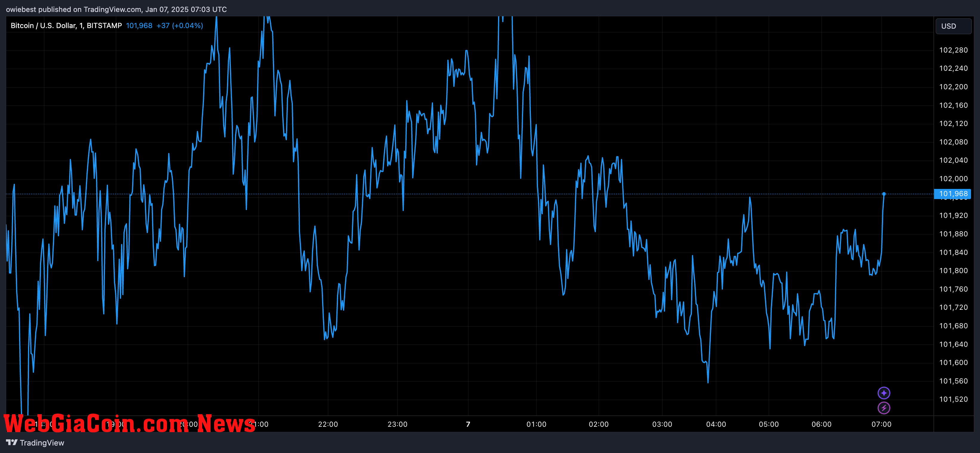The width and height of the screenshot is (980, 453).
Task: Click the 102,240 price axis label
Action: coord(953,68)
